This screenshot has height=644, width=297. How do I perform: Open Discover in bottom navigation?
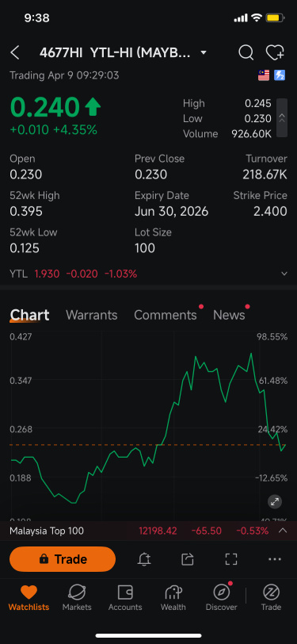[x=222, y=597]
